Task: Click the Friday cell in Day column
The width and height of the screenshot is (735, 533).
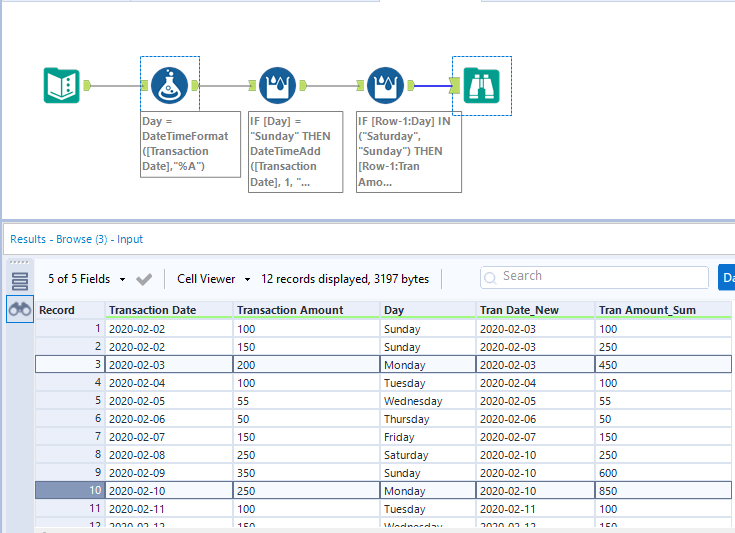Action: (x=428, y=437)
